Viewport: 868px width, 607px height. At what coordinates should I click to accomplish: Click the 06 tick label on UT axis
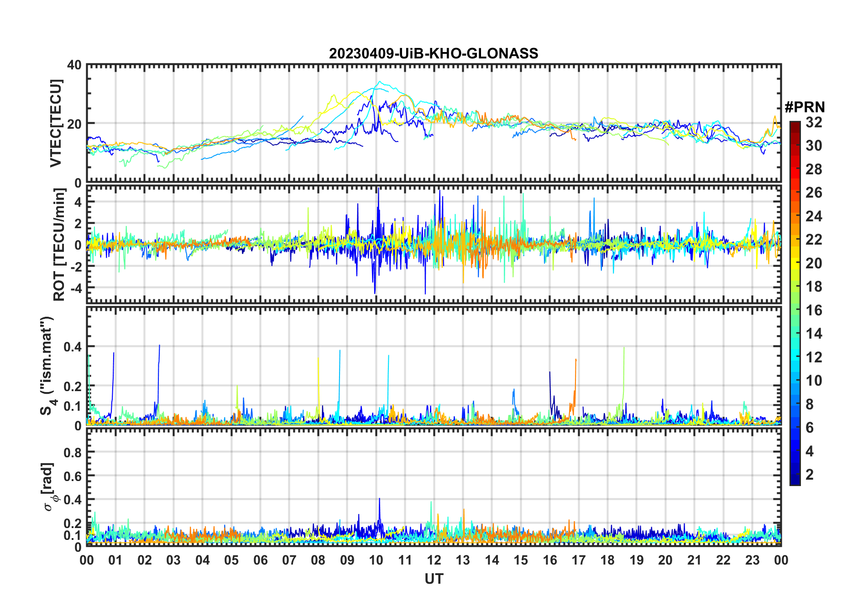tap(260, 560)
